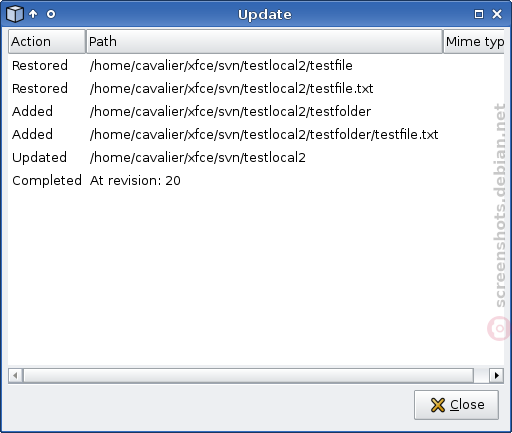The height and width of the screenshot is (433, 512).
Task: Click the shade-window up arrow icon
Action: [33, 14]
